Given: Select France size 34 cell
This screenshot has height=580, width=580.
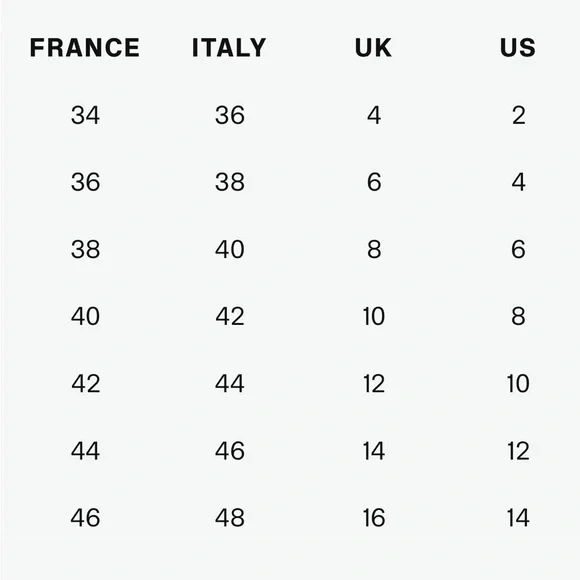Looking at the screenshot, I should tap(85, 115).
